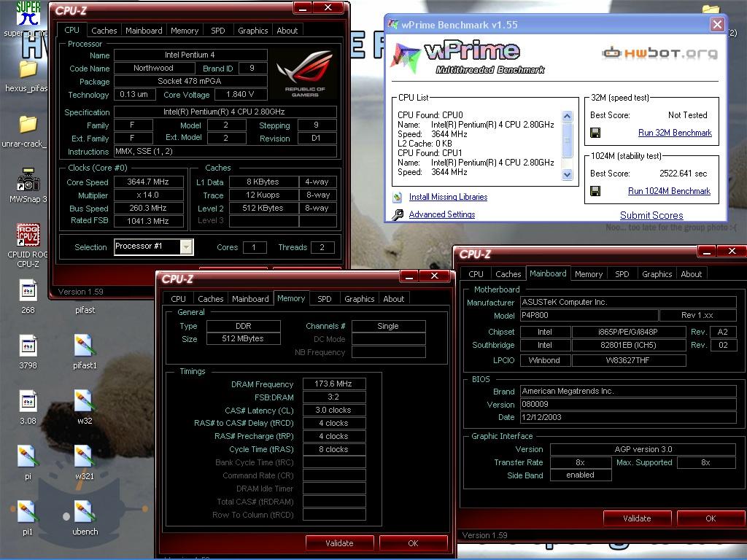Click Run 32M Benchmark link

coord(675,133)
